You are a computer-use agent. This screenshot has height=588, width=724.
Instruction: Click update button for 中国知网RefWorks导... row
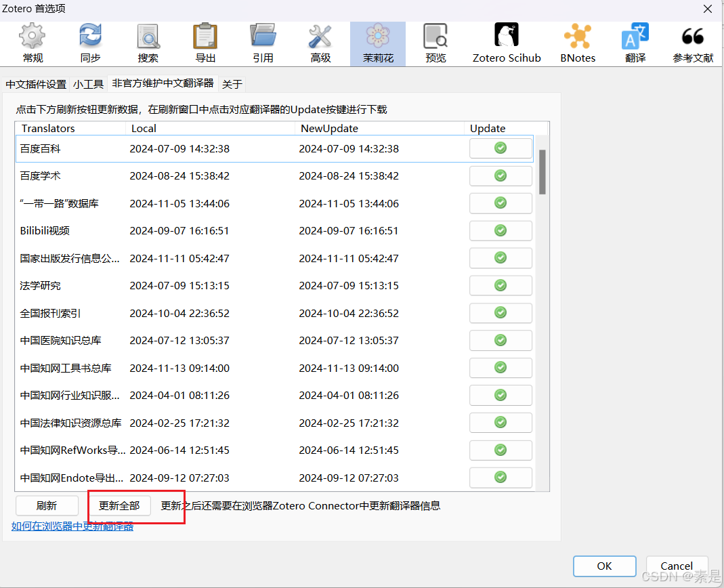(x=501, y=450)
